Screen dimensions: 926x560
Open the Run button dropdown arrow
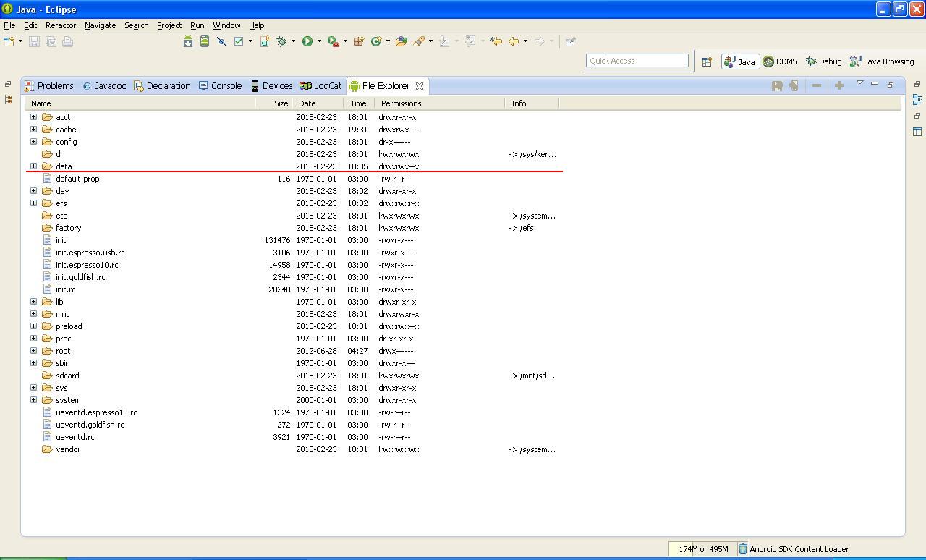[x=319, y=42]
